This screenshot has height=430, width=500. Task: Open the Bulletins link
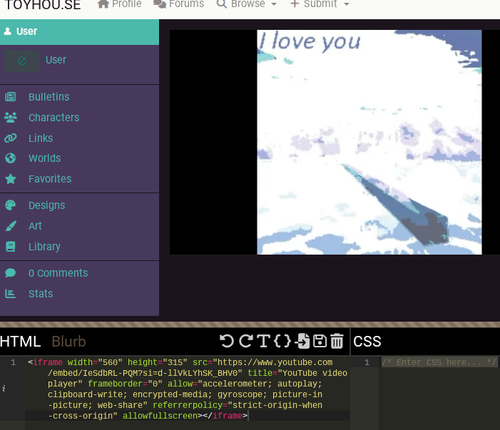[49, 97]
